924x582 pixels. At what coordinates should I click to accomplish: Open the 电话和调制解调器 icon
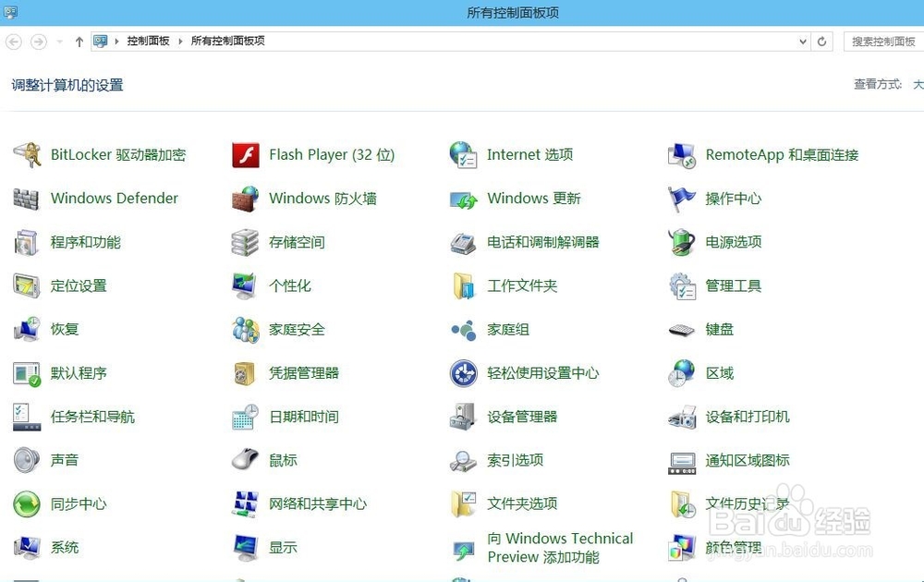tap(463, 243)
